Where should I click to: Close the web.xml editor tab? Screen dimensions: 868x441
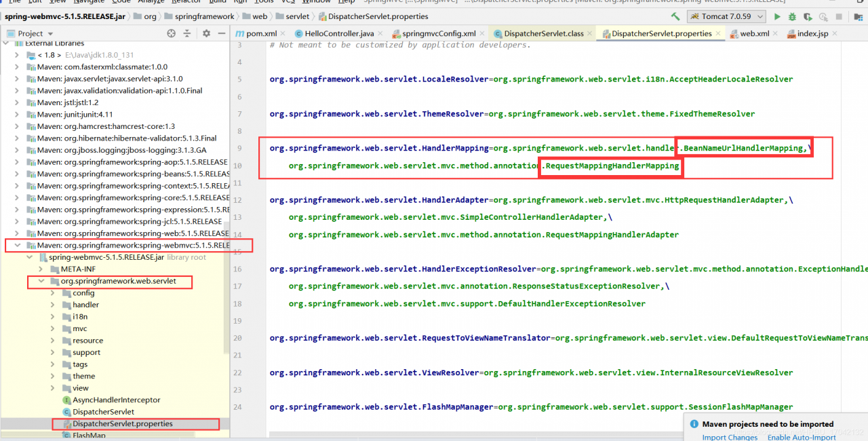(776, 33)
